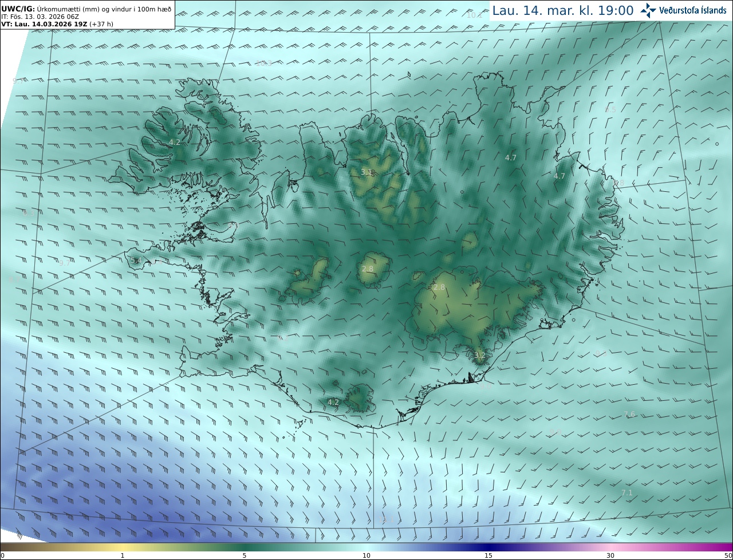Image resolution: width=733 pixels, height=560 pixels.
Task: Click the '50' tick label on the legend
Action: pos(728,555)
